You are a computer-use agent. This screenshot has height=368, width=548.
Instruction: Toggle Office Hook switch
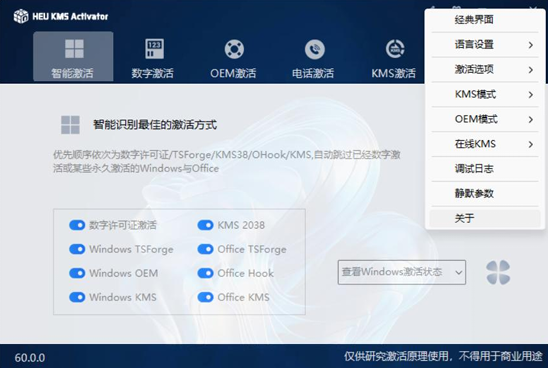[x=206, y=273]
